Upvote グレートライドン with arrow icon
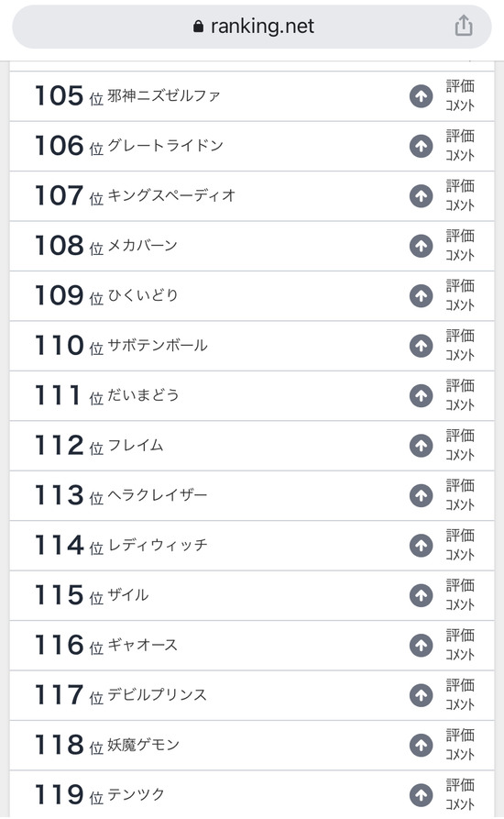 tap(421, 146)
